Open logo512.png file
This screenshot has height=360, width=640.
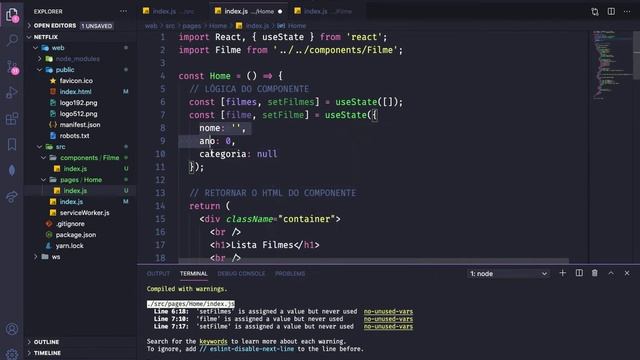[x=78, y=114]
